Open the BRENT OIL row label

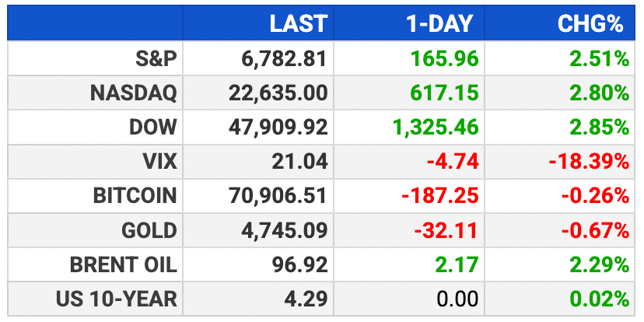coord(124,265)
